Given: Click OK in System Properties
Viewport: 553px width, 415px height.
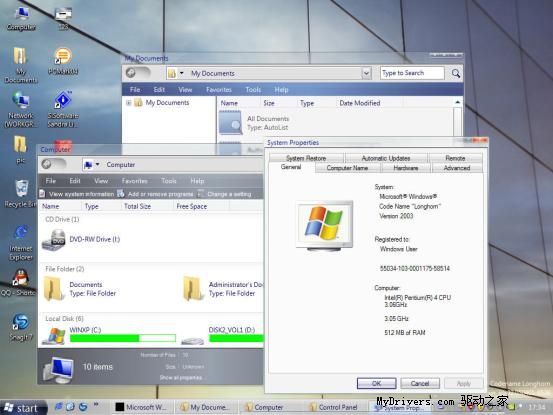Looking at the screenshot, I should click(376, 383).
